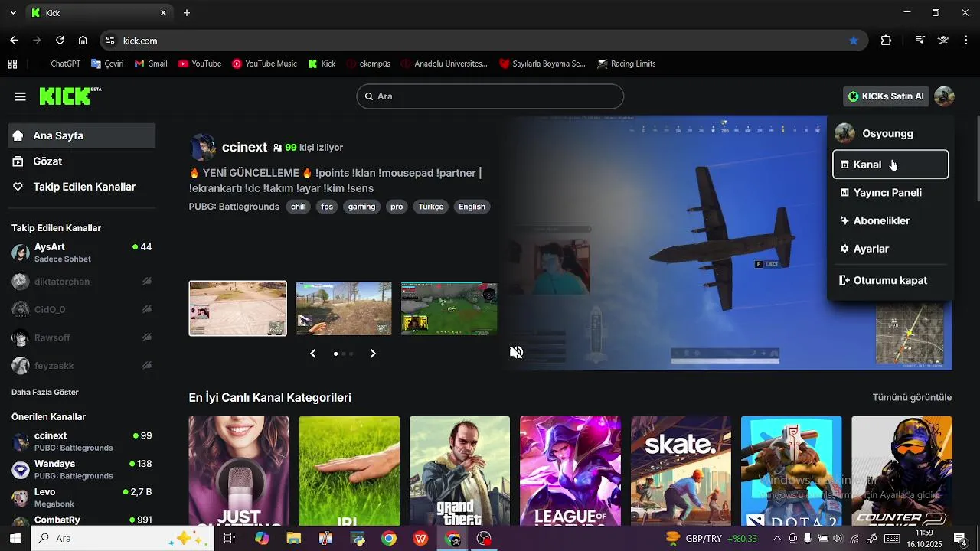Choose Oturumu kapat to log out
The image size is (980, 551).
pos(890,281)
